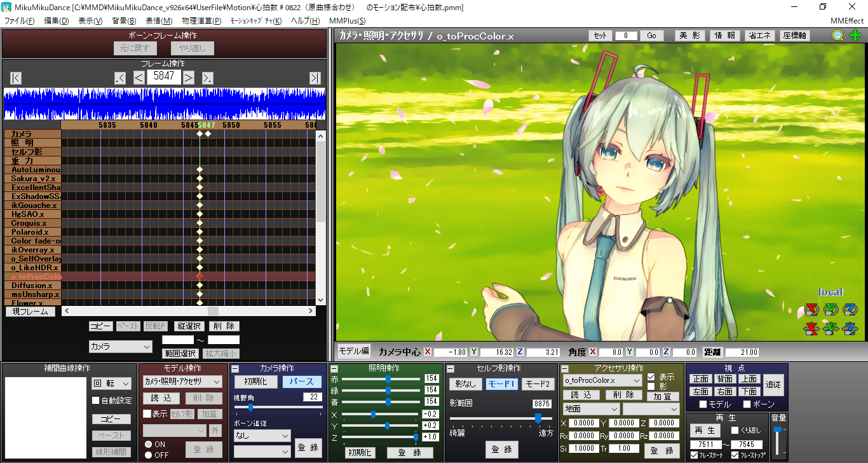The height and width of the screenshot is (463, 868).
Task: Click the モデル編 mode button
Action: 354,351
